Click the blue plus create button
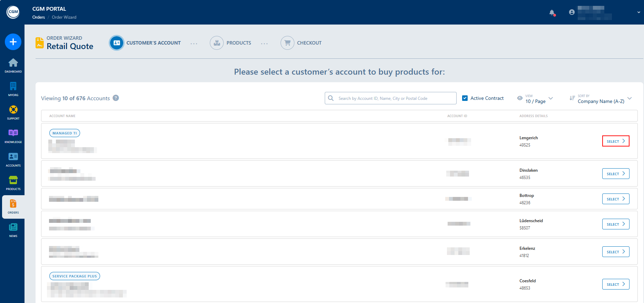This screenshot has width=644, height=303. [13, 42]
